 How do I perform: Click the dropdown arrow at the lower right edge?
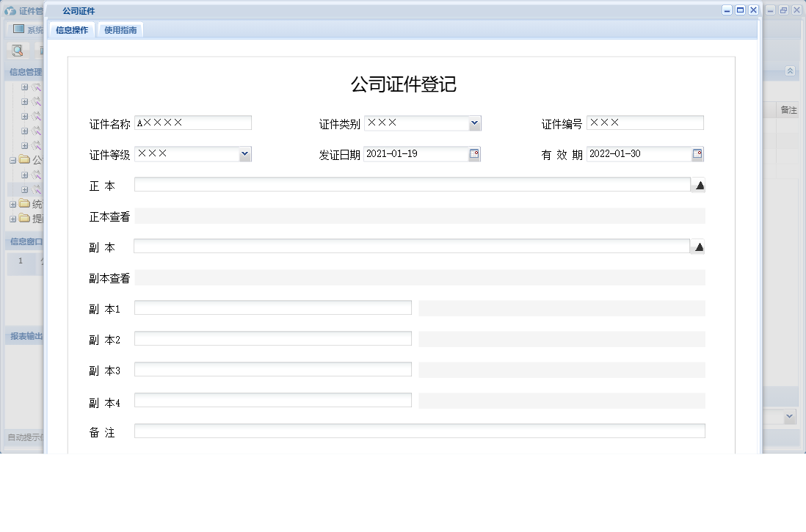[x=791, y=416]
